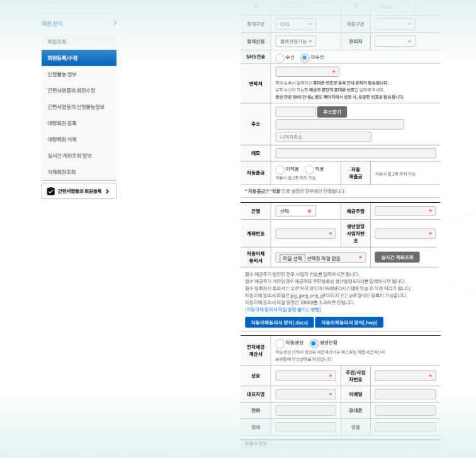This screenshot has width=476, height=458.
Task: Open the 회원구분 dropdown
Action: (x=395, y=24)
